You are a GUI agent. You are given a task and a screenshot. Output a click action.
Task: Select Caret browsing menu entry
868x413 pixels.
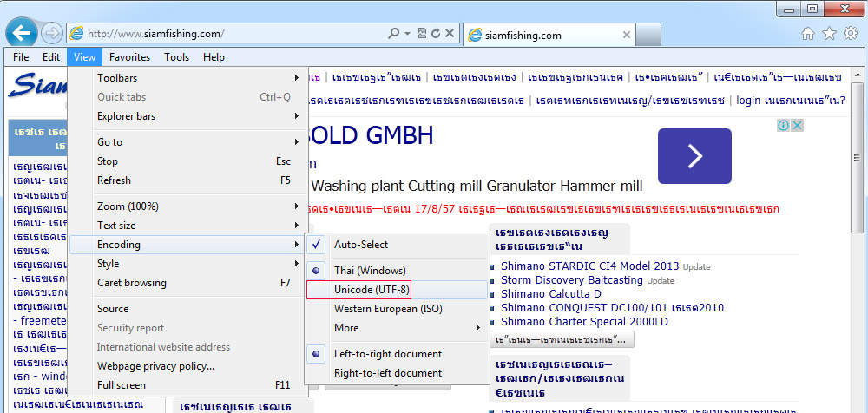tap(187, 283)
